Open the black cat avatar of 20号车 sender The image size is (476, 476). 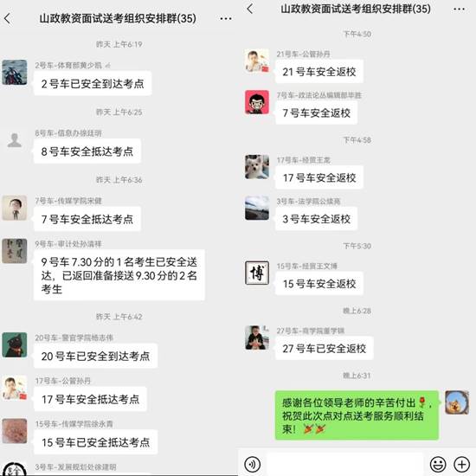(15, 344)
